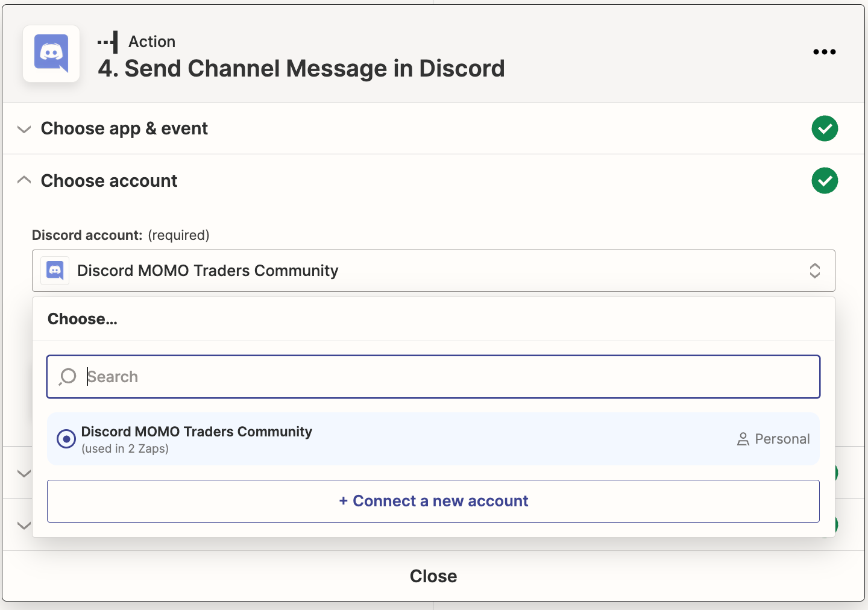
Task: Click the step title Send Channel Message in Discord
Action: (301, 69)
